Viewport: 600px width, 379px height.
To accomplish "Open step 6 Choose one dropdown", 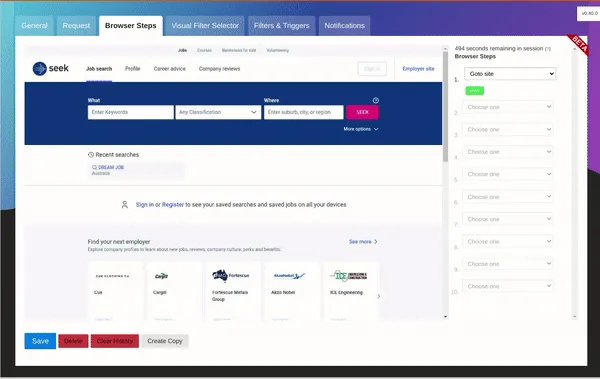I will tap(508, 197).
